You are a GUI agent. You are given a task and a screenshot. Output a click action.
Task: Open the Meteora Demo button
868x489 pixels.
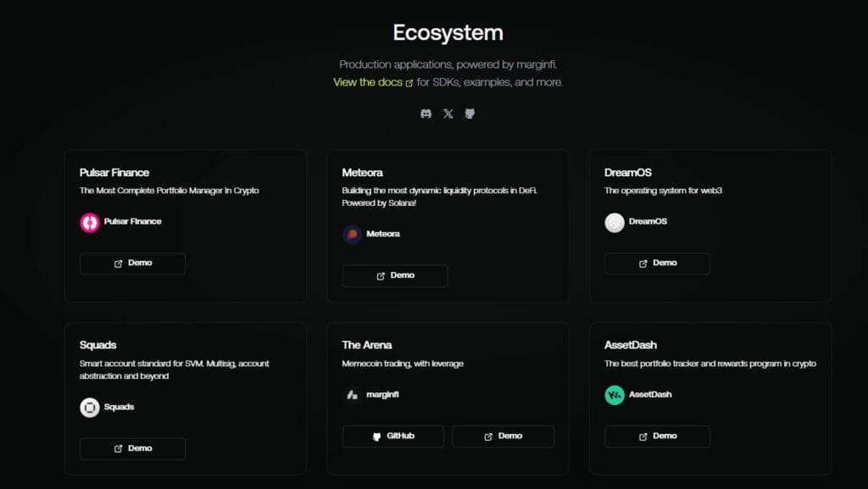point(395,275)
